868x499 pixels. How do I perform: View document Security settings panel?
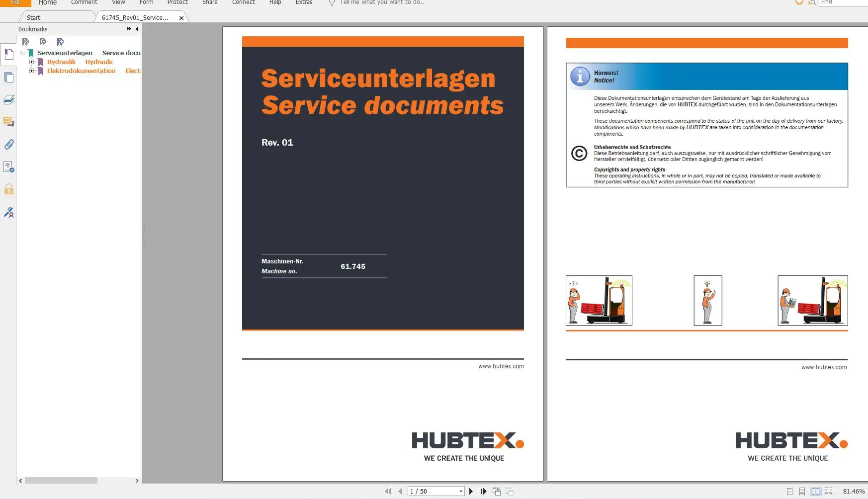(x=8, y=189)
